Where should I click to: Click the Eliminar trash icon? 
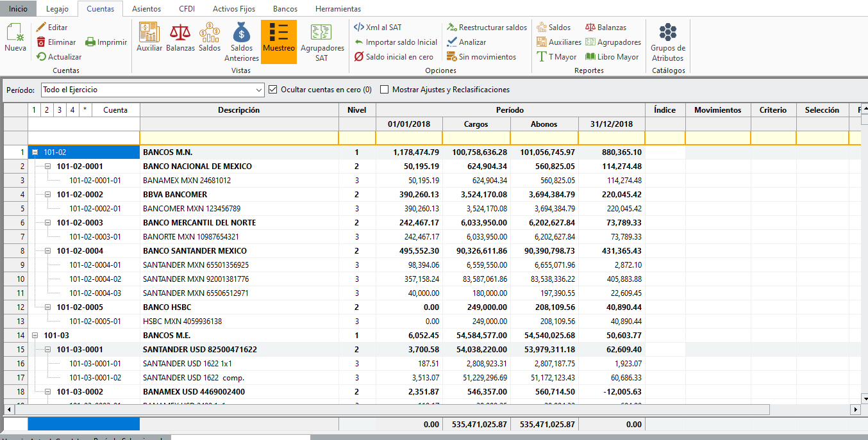tap(42, 42)
